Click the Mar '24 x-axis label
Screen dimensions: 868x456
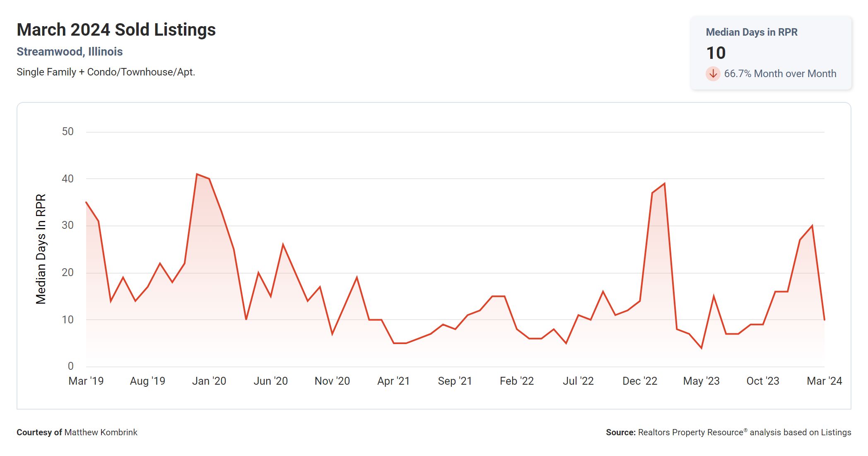coord(824,381)
